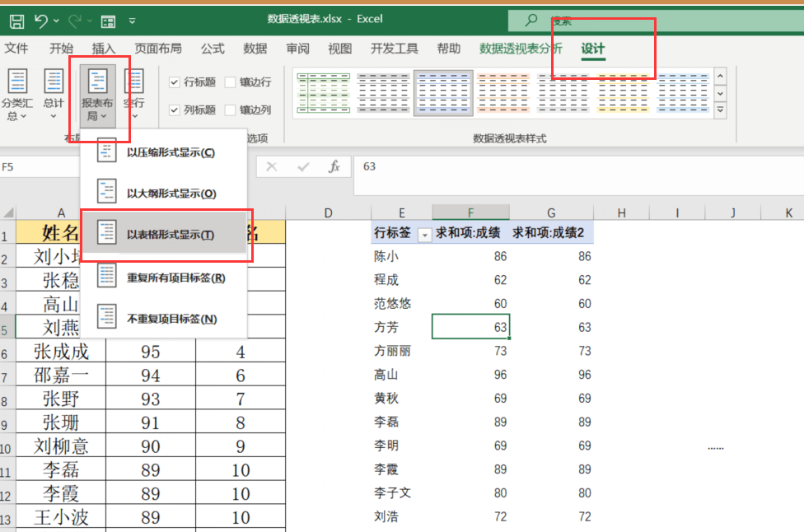This screenshot has width=804, height=532.
Task: Select row 8 header
Action: tap(7, 399)
